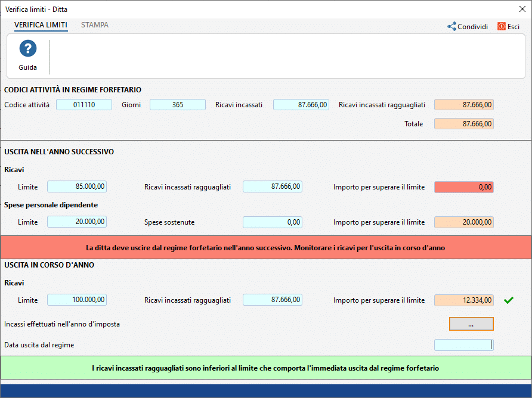Click the red Importo per superare field 0,00
532x398 pixels.
tap(464, 187)
